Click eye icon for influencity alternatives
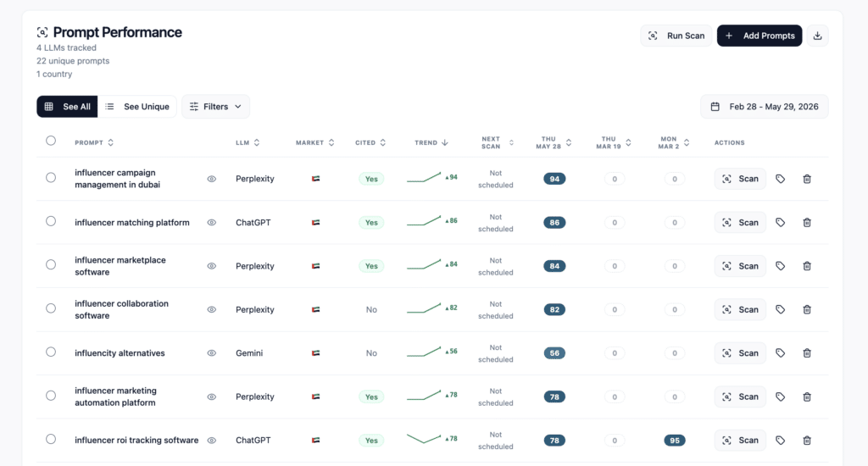 (211, 353)
